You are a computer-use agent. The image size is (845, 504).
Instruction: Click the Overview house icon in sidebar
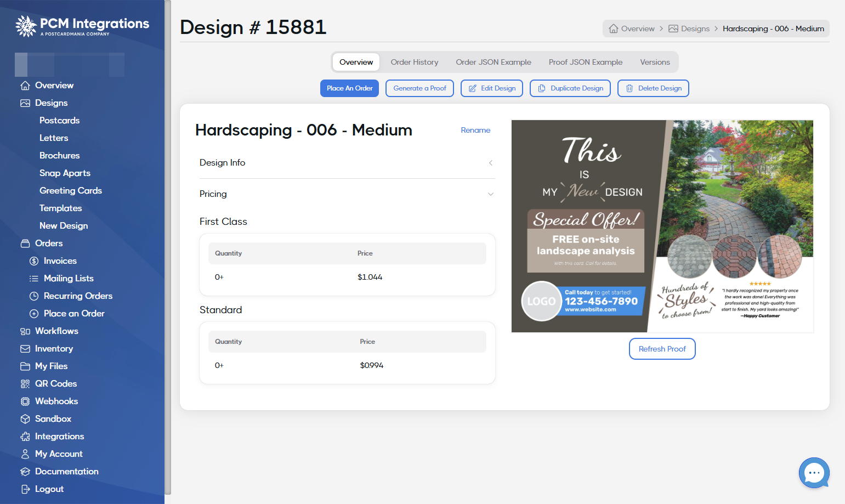click(x=25, y=86)
